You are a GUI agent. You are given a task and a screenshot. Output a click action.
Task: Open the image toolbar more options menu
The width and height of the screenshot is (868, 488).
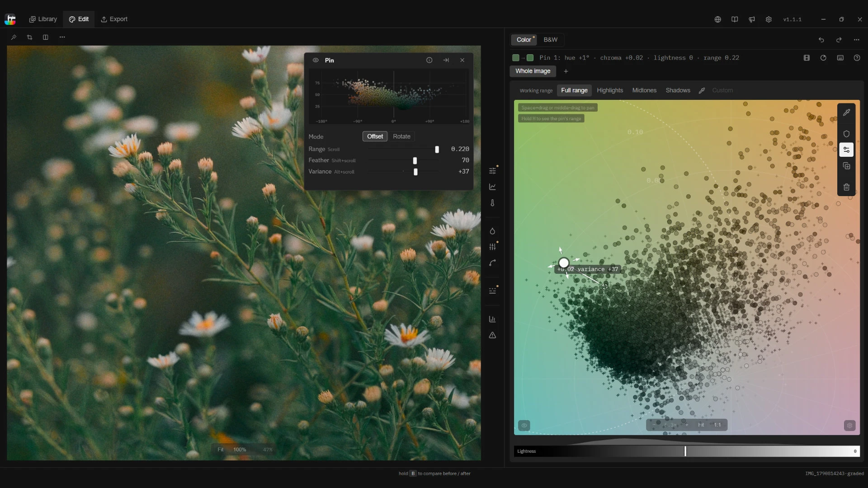tap(62, 37)
